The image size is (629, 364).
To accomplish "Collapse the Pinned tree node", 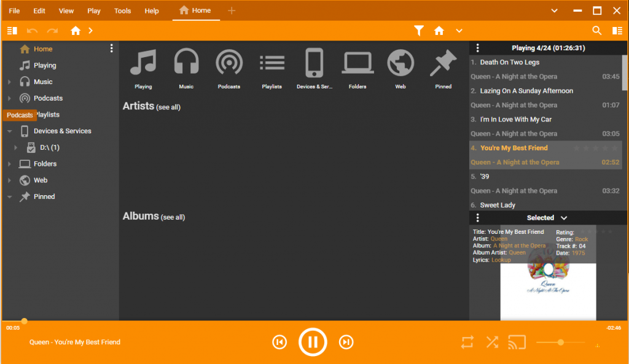I will click(10, 197).
